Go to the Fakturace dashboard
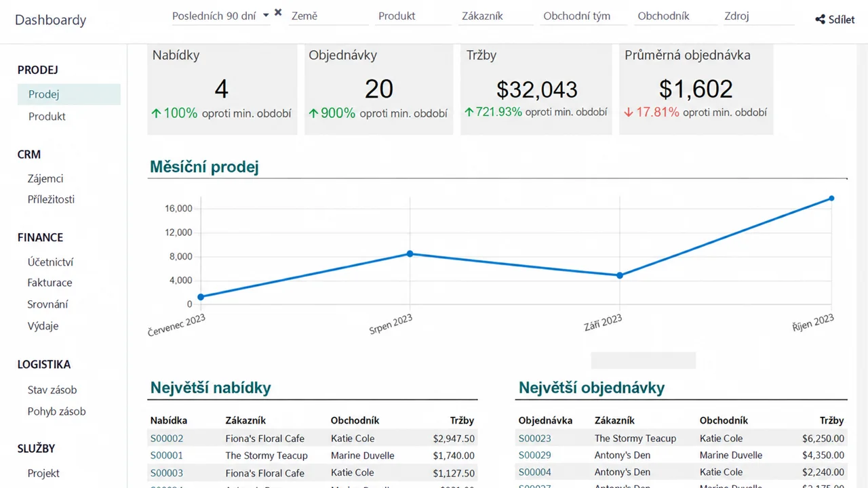The width and height of the screenshot is (868, 488). tap(50, 283)
